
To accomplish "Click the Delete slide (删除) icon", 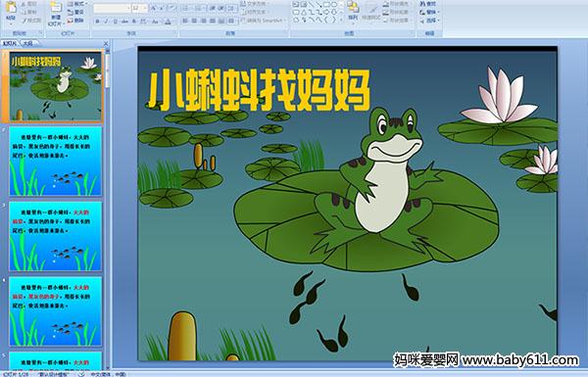I will pyautogui.click(x=71, y=21).
